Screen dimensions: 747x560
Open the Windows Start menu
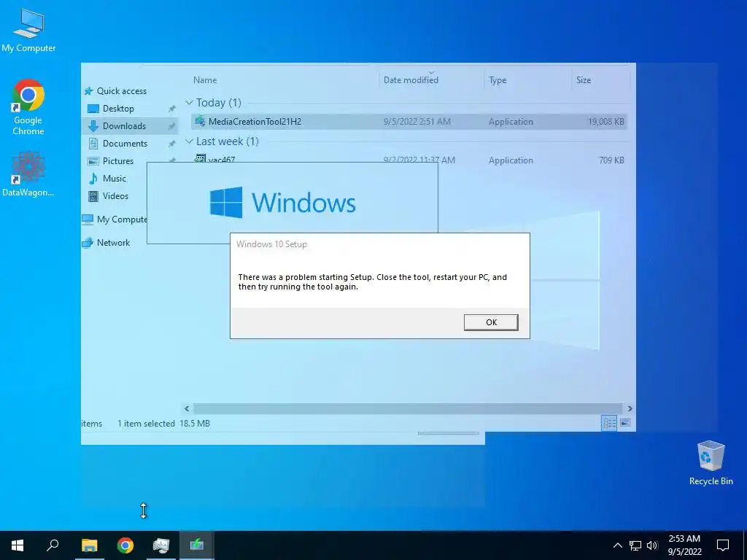(x=18, y=545)
